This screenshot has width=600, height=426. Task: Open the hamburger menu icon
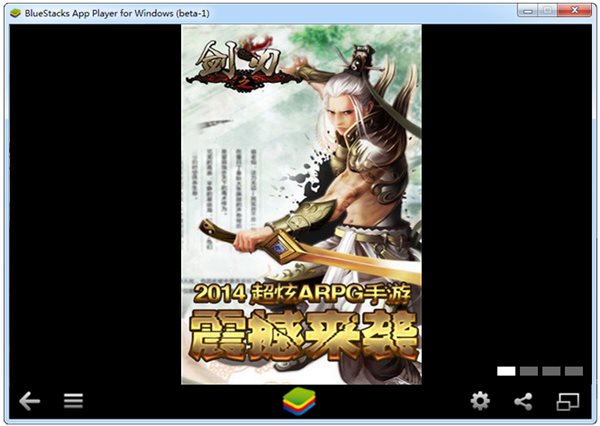73,401
